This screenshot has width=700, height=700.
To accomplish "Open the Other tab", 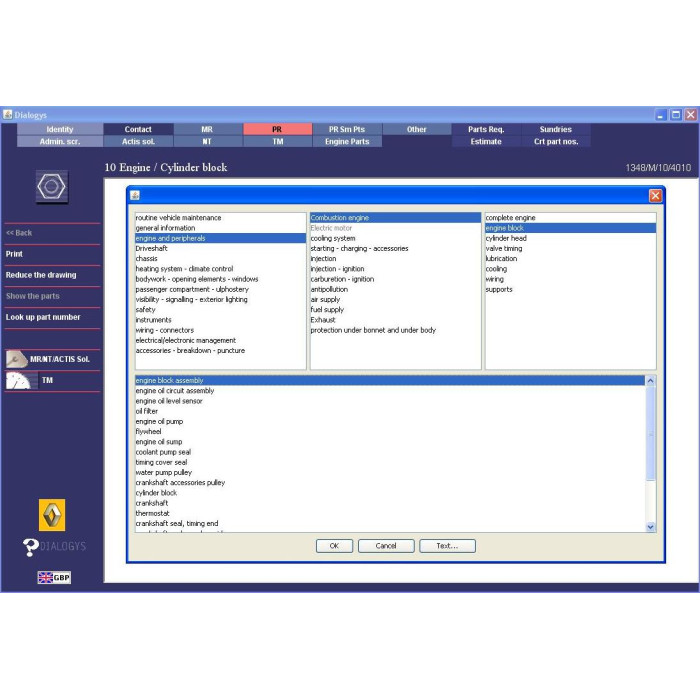I will click(417, 129).
